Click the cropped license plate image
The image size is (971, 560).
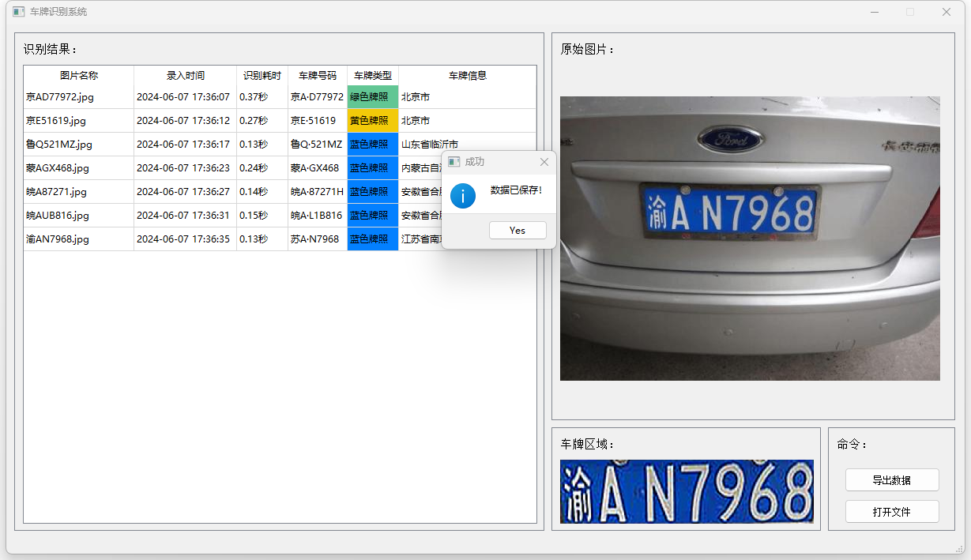coord(686,491)
